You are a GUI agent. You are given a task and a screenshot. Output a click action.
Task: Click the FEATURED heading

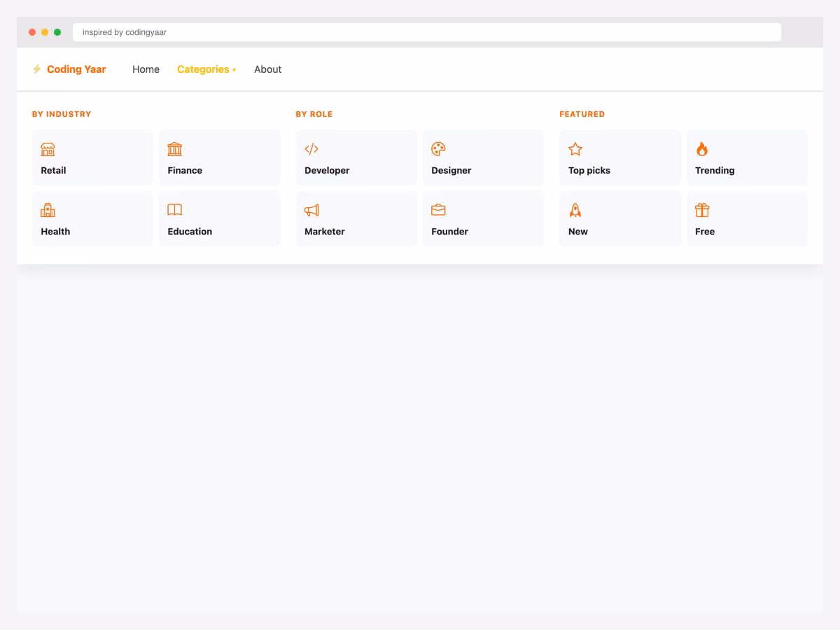[x=582, y=114]
